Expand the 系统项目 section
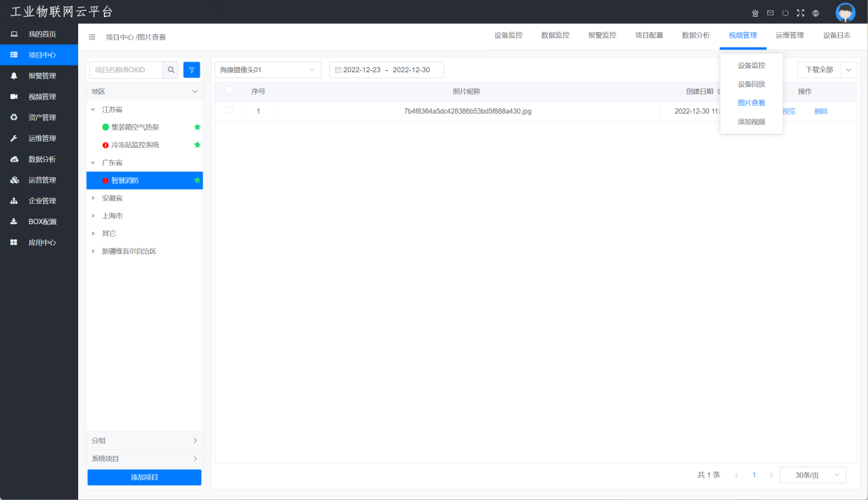The width and height of the screenshot is (868, 500). (x=144, y=459)
